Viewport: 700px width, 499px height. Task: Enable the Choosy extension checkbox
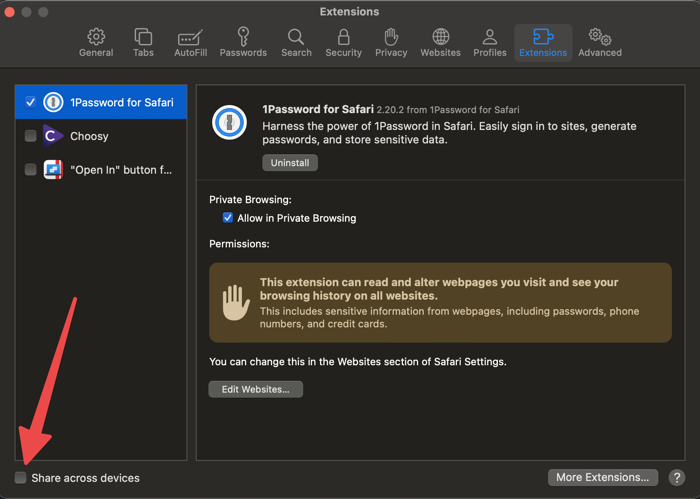31,136
